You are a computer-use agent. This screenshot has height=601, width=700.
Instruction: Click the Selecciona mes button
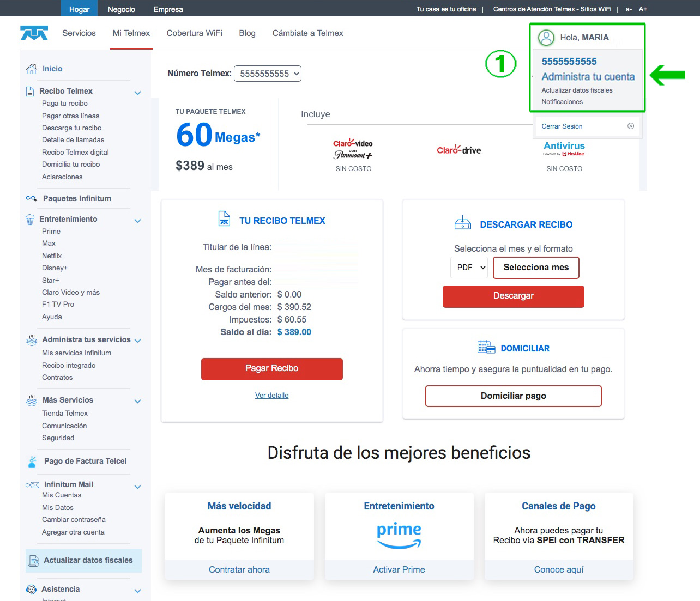coord(536,268)
